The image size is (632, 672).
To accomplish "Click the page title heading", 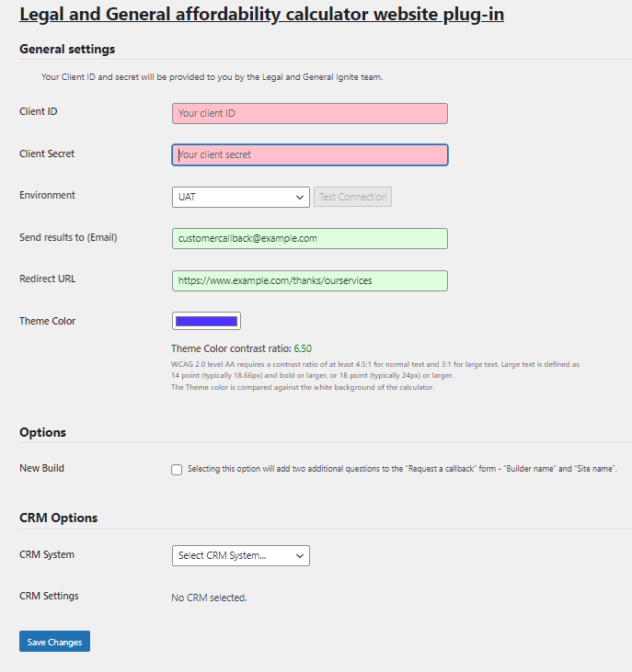I will 261,15.
